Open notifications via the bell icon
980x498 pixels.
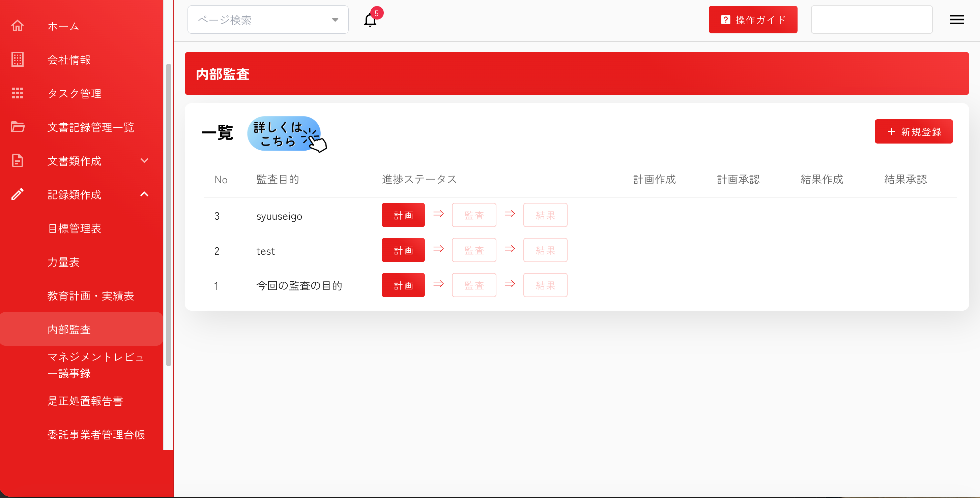pos(370,20)
